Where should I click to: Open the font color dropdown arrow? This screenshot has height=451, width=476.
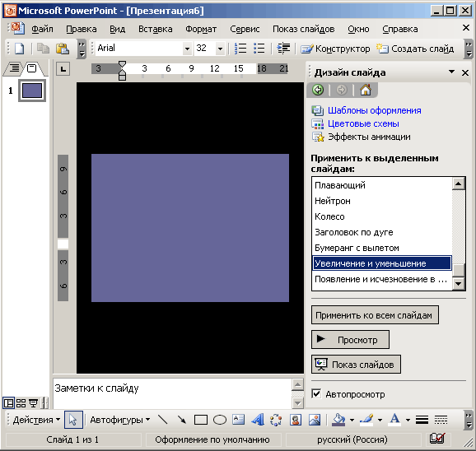pyautogui.click(x=408, y=420)
